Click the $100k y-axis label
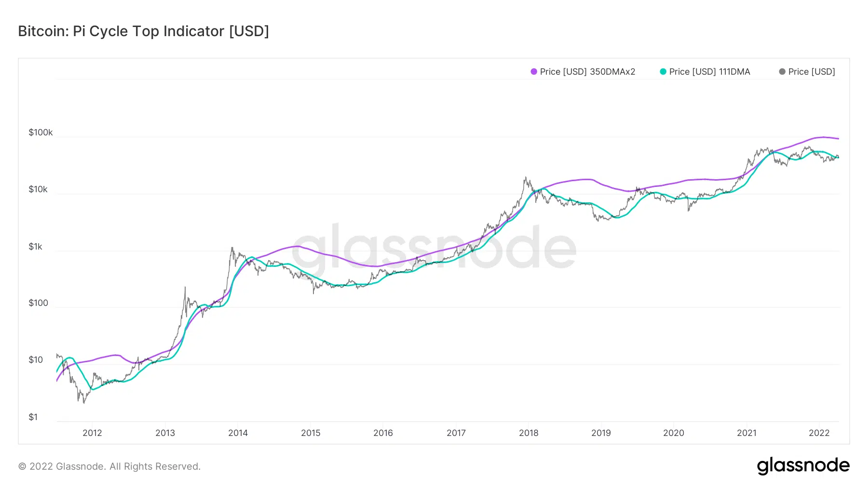 pyautogui.click(x=41, y=132)
